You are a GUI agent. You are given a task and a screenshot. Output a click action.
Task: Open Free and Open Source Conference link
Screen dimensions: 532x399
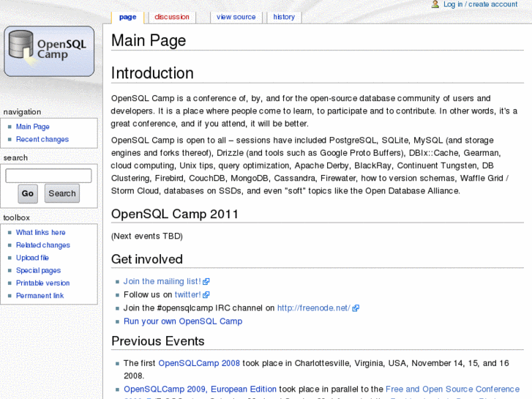[x=453, y=389]
